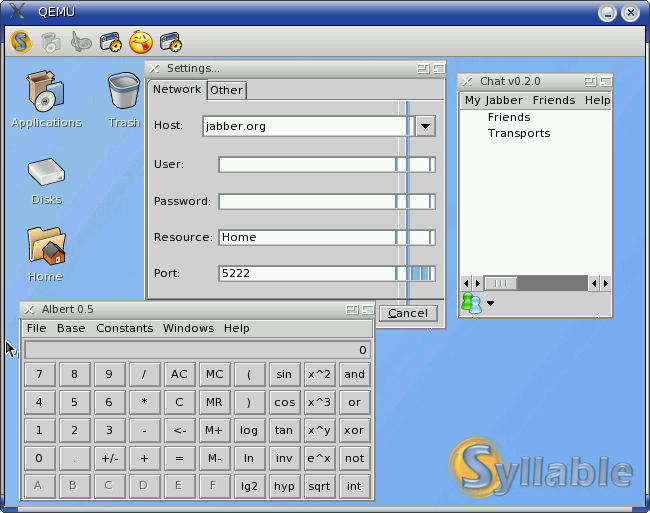The image size is (650, 513).
Task: Click the User input field
Action: click(x=327, y=165)
